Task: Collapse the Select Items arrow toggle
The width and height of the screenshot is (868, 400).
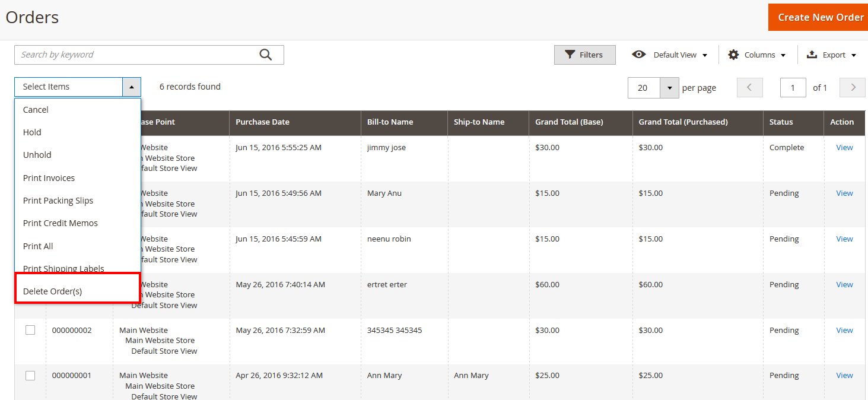Action: (x=132, y=87)
